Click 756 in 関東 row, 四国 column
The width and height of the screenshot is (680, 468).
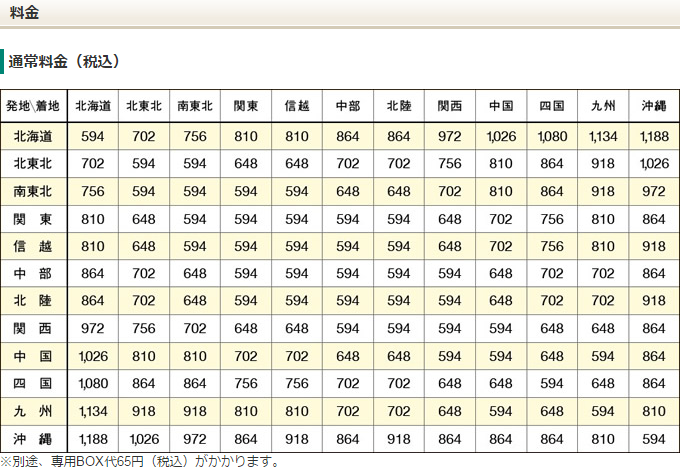552,219
